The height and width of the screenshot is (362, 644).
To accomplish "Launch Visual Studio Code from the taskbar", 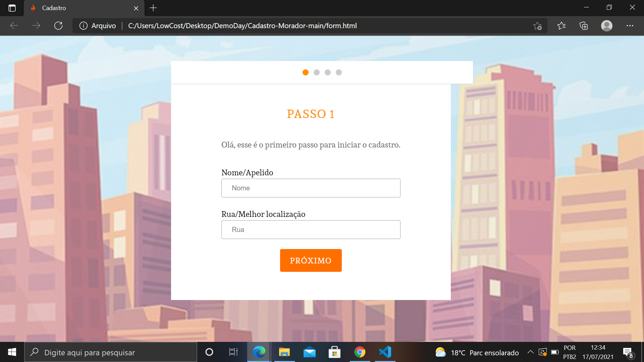I will click(x=385, y=352).
